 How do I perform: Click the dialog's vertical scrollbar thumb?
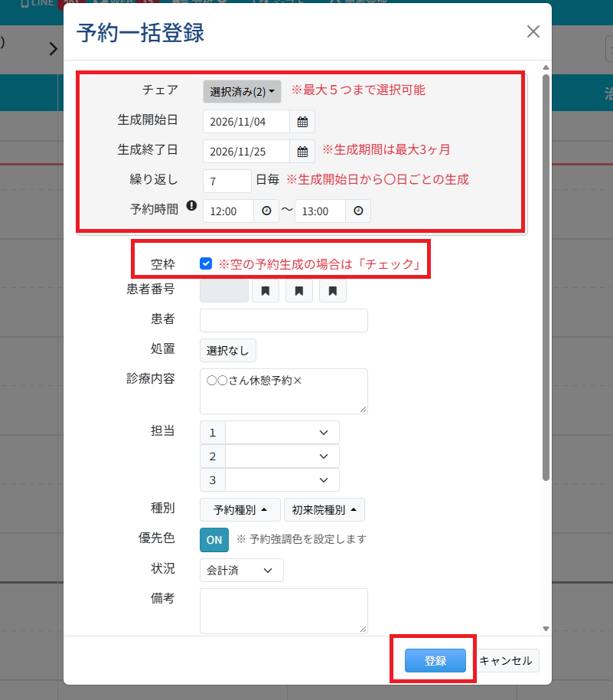point(546,278)
